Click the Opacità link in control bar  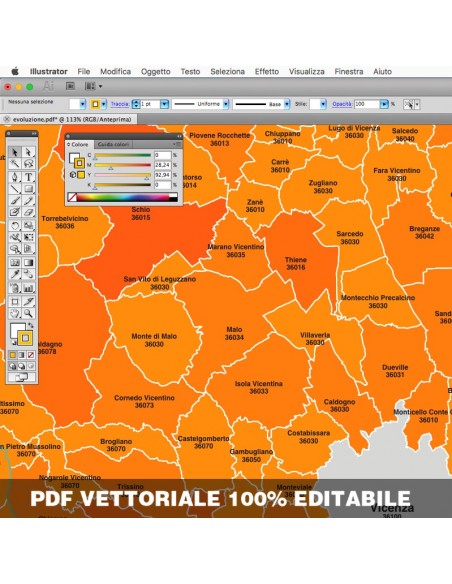tap(342, 104)
